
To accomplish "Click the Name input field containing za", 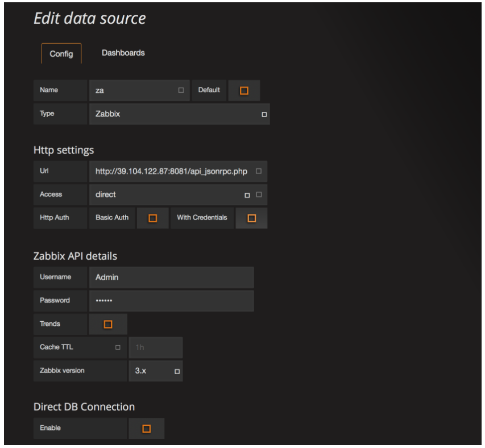I will tap(139, 90).
